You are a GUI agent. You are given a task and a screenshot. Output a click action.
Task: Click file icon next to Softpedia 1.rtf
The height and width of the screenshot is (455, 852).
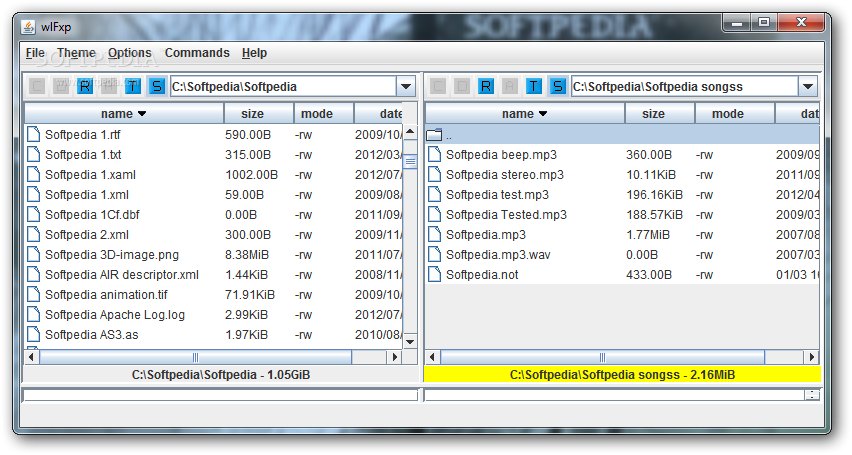pyautogui.click(x=34, y=134)
